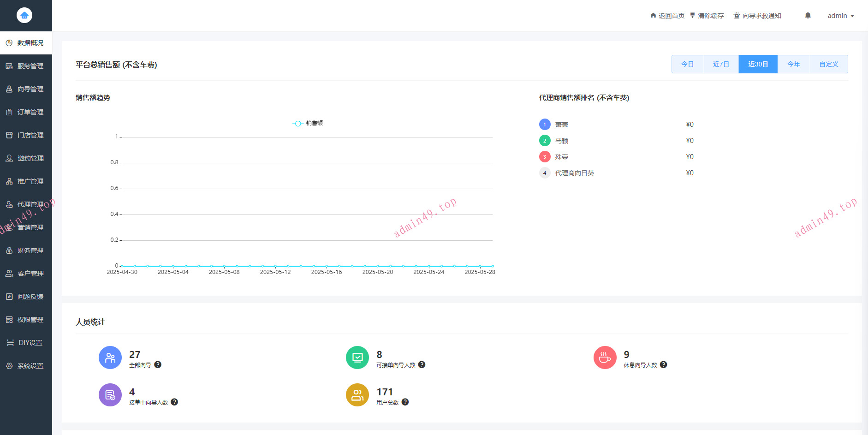Open the notification bell icon
The image size is (868, 435).
point(808,16)
